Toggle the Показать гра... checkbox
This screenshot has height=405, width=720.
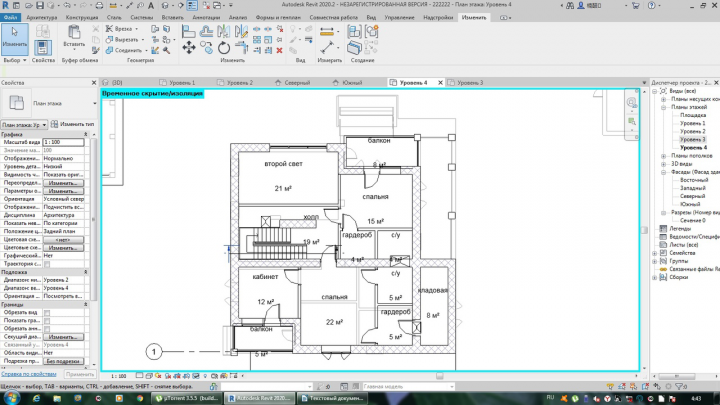point(47,321)
